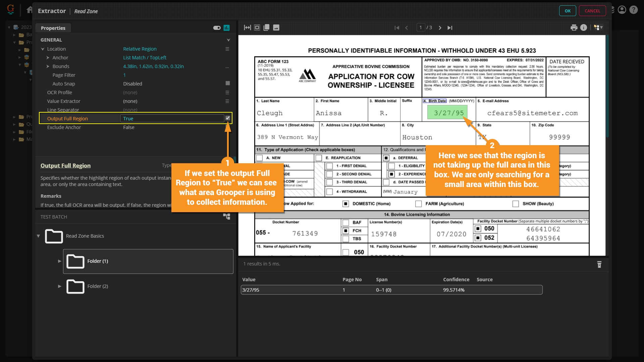Select the Properties tab
Screen dimensions: 644x362
coord(53,28)
